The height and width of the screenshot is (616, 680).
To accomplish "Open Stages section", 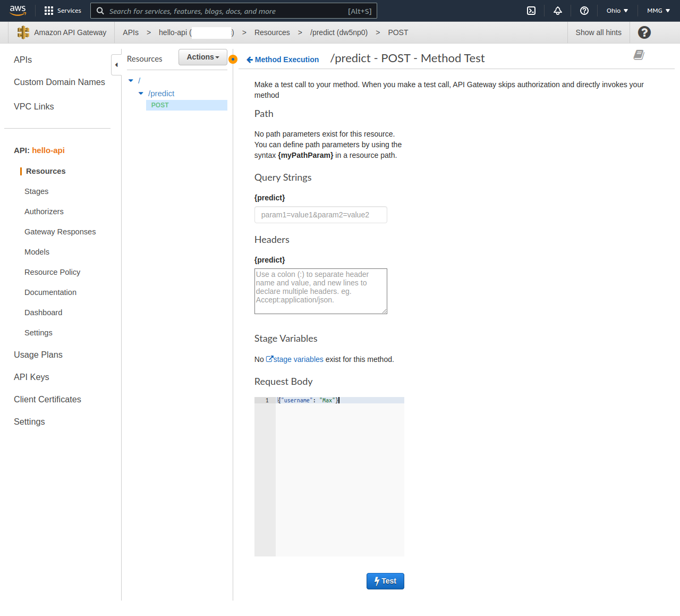I will pyautogui.click(x=36, y=191).
